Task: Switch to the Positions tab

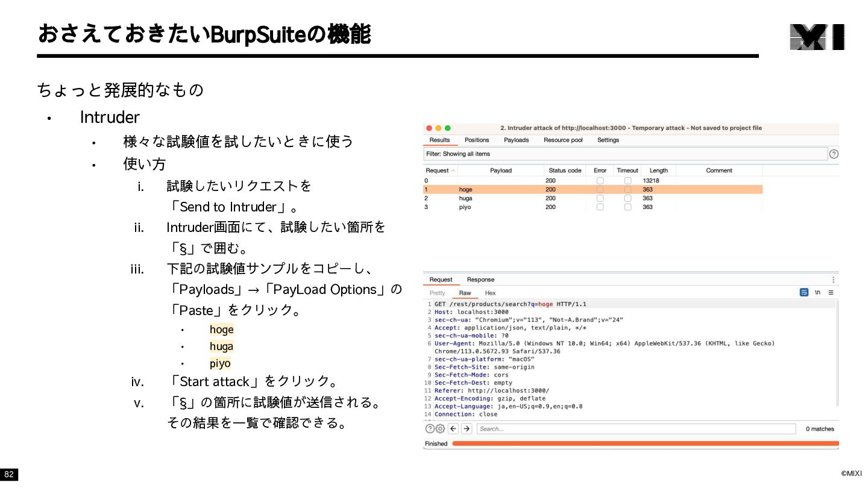Action: click(477, 140)
